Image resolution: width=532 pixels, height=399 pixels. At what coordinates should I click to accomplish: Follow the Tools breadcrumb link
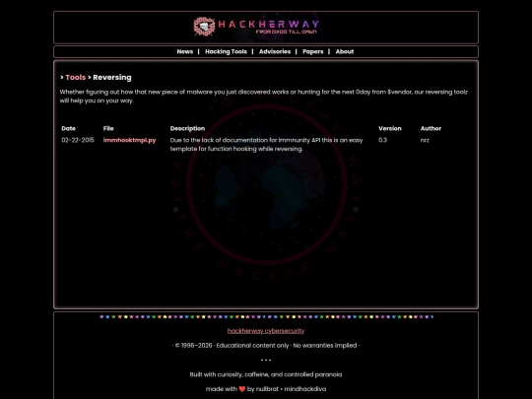pyautogui.click(x=76, y=78)
